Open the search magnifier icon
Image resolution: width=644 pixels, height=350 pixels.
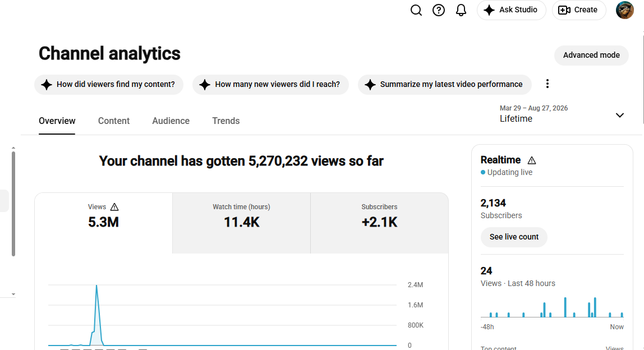[416, 10]
